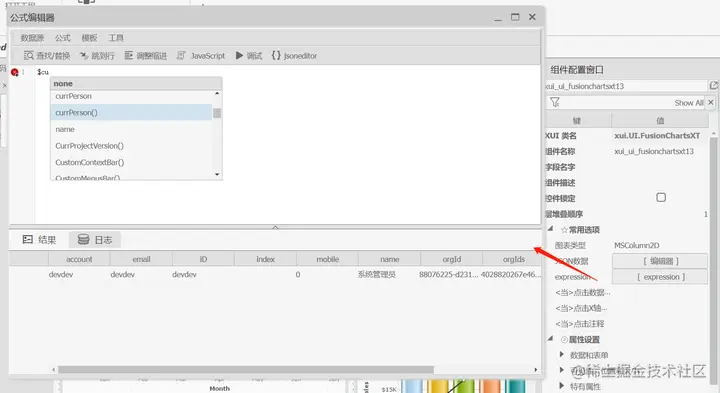Click the account column header
The image size is (720, 393).
79,259
